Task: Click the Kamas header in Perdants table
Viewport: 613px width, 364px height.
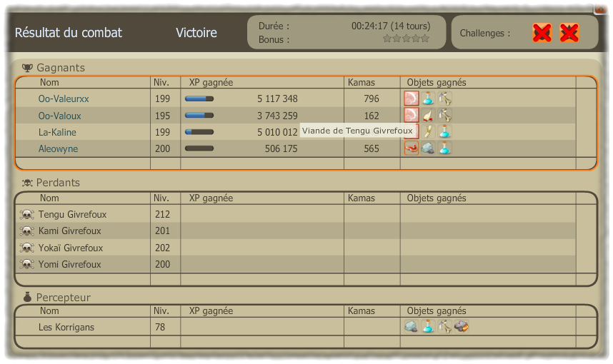Action: [x=362, y=198]
